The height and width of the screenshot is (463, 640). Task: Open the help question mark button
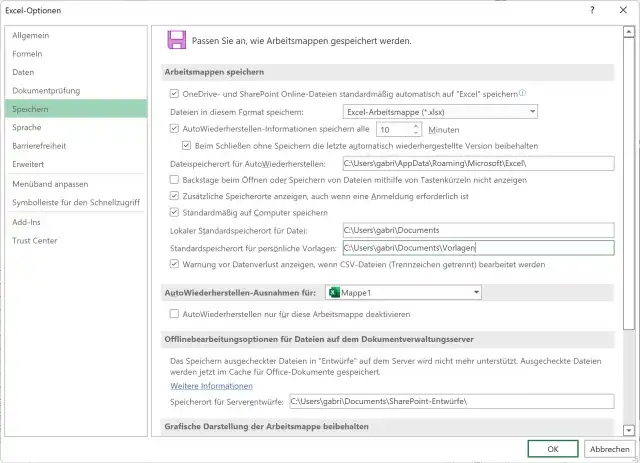point(592,10)
